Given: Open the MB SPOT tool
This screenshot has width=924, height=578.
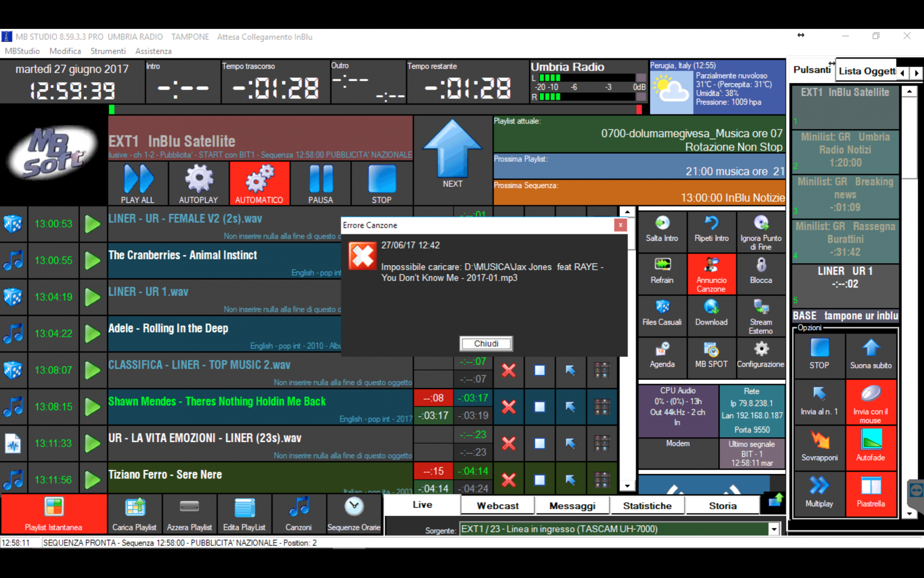Looking at the screenshot, I should tap(711, 350).
